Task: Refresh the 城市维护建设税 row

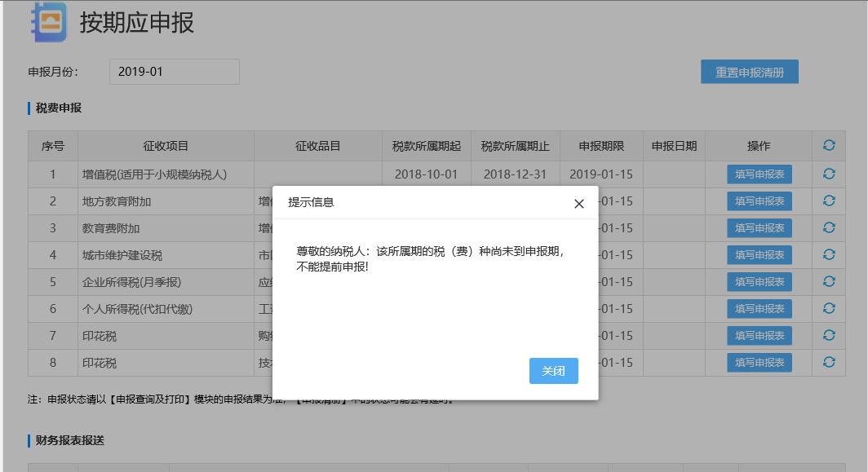Action: click(x=829, y=254)
